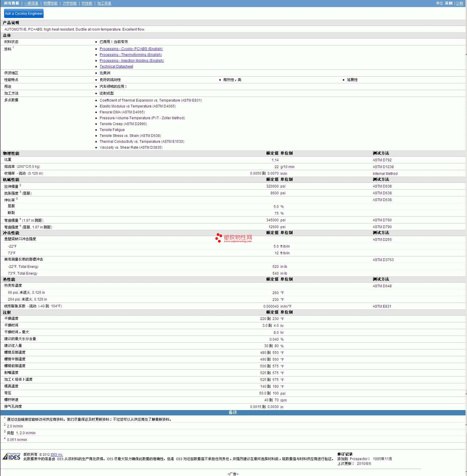Click the 注射成型 processing method text
Image resolution: width=467 pixels, height=476 pixels.
(107, 93)
